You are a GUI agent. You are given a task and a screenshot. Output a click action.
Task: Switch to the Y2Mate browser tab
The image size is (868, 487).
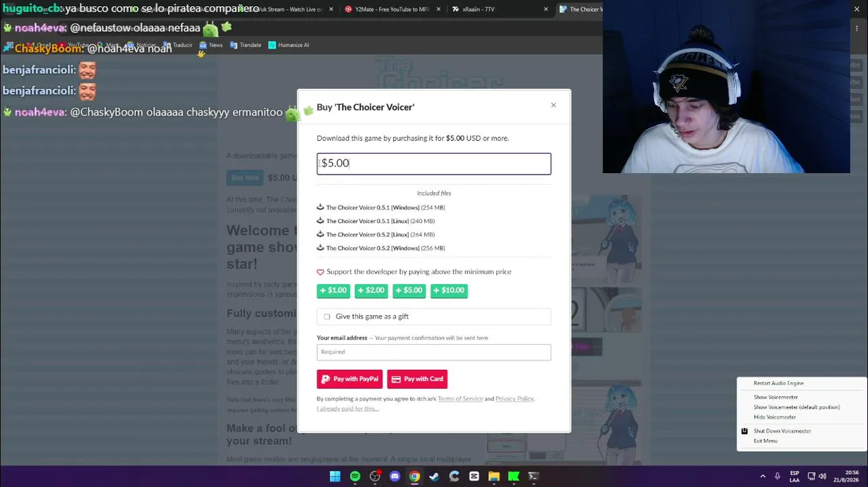point(393,9)
